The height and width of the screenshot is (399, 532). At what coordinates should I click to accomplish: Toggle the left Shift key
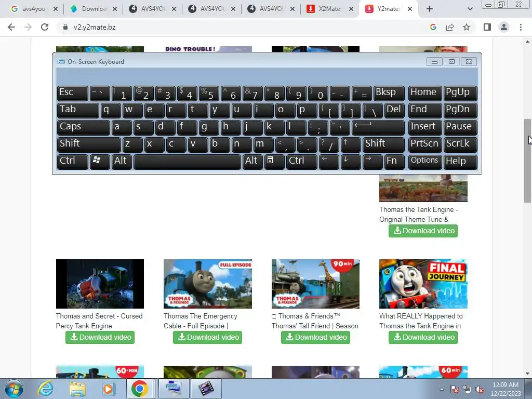[89, 144]
